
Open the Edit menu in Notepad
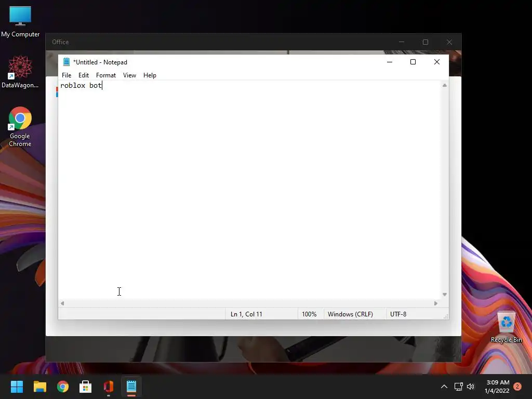coord(84,75)
